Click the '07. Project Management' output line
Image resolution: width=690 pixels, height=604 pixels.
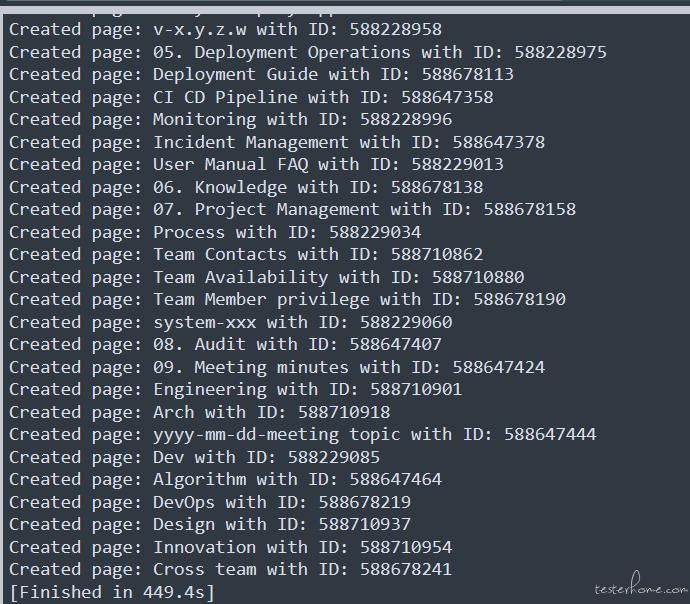[292, 209]
